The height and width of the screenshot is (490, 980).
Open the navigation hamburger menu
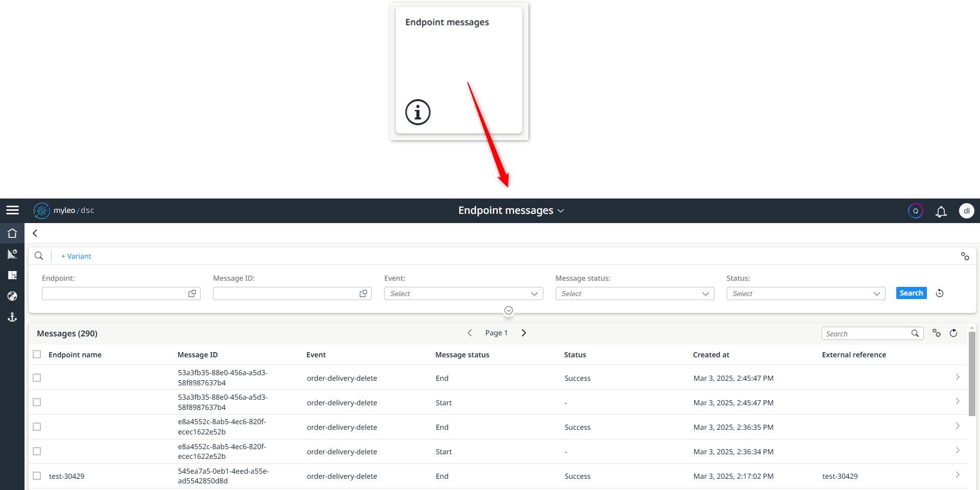pos(13,210)
